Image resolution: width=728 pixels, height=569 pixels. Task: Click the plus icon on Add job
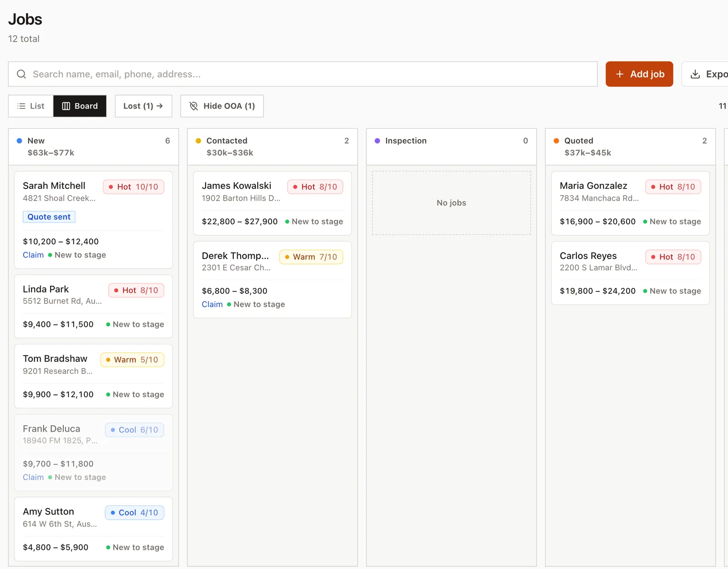click(619, 74)
